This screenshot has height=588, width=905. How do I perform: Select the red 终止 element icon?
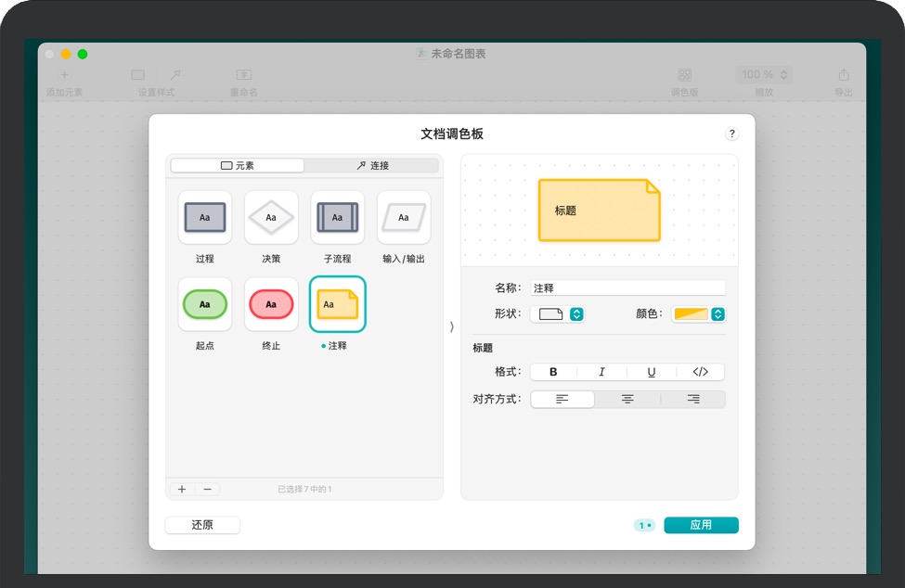271,304
